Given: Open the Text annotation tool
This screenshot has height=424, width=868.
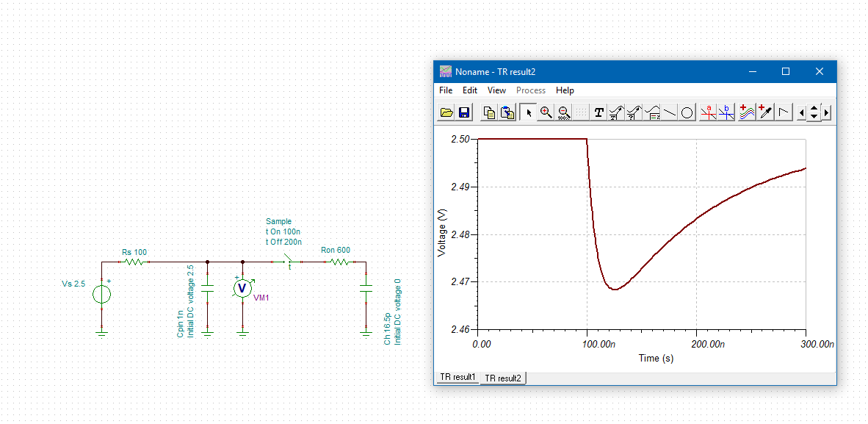Looking at the screenshot, I should click(598, 112).
